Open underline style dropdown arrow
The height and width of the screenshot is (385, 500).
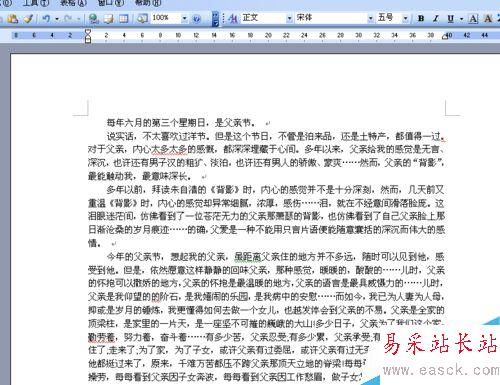[x=462, y=19]
